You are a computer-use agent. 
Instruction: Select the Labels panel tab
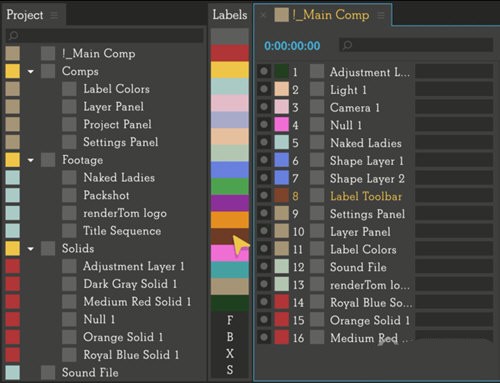pyautogui.click(x=230, y=15)
